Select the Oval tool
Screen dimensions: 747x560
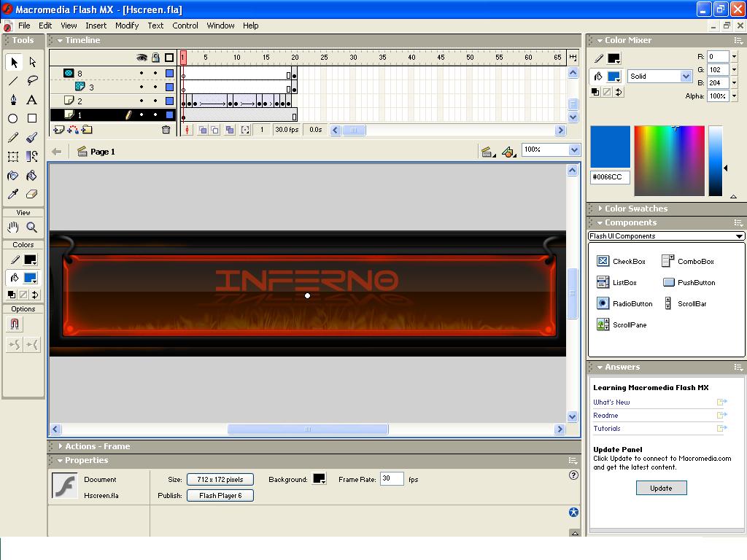point(13,118)
